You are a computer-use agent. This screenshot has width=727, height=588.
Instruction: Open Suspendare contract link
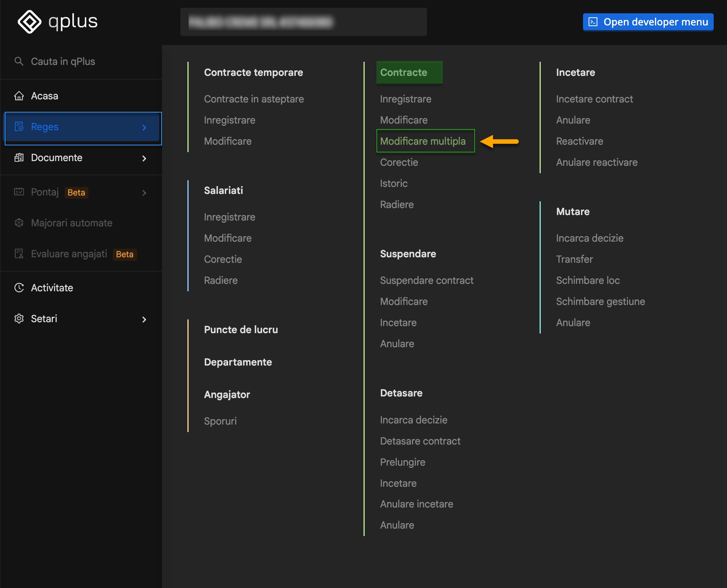427,280
